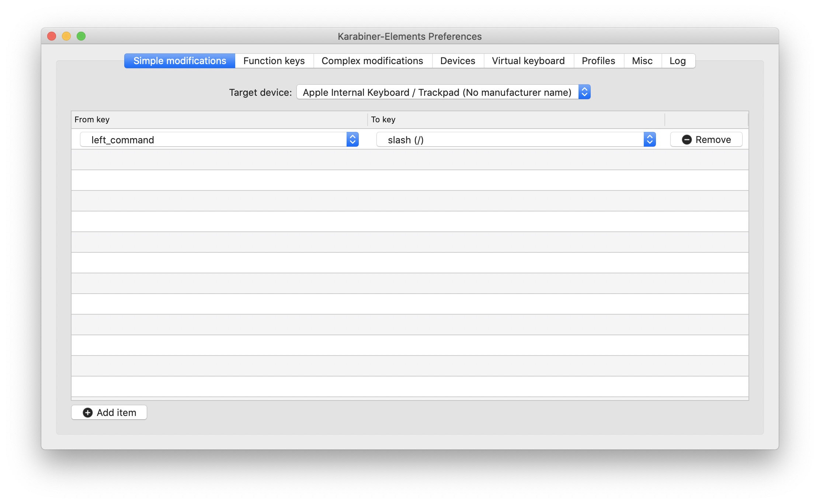Switch to the Function keys tab
This screenshot has width=820, height=504.
tap(274, 61)
